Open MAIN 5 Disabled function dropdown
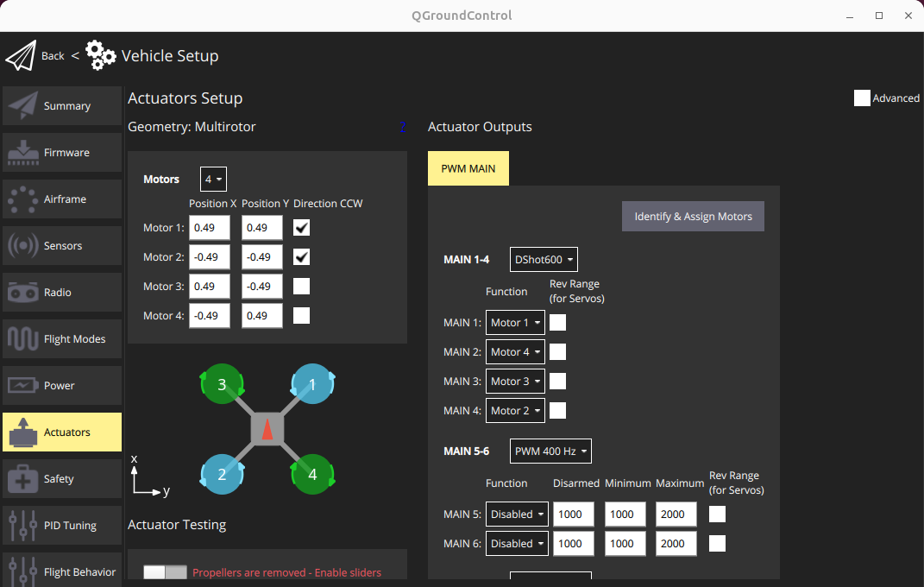This screenshot has width=924, height=587. coord(517,514)
